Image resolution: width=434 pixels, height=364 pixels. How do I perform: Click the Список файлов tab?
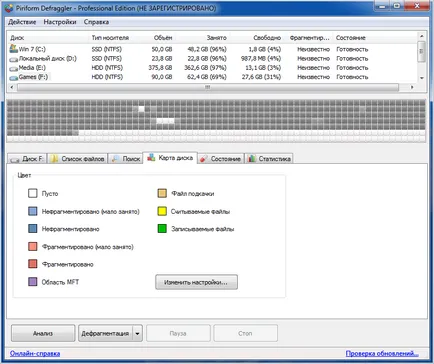tap(78, 159)
